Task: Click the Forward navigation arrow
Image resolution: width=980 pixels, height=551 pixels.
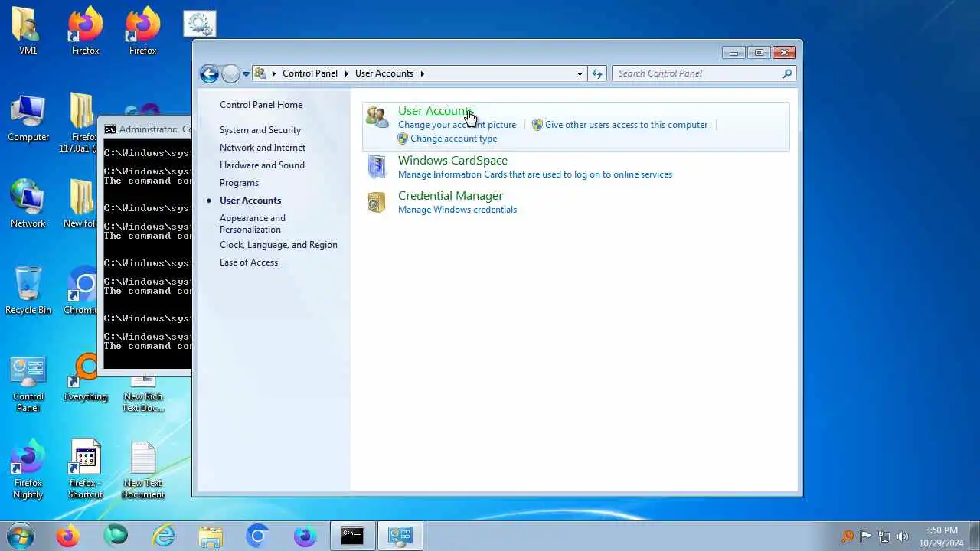Action: click(x=230, y=73)
